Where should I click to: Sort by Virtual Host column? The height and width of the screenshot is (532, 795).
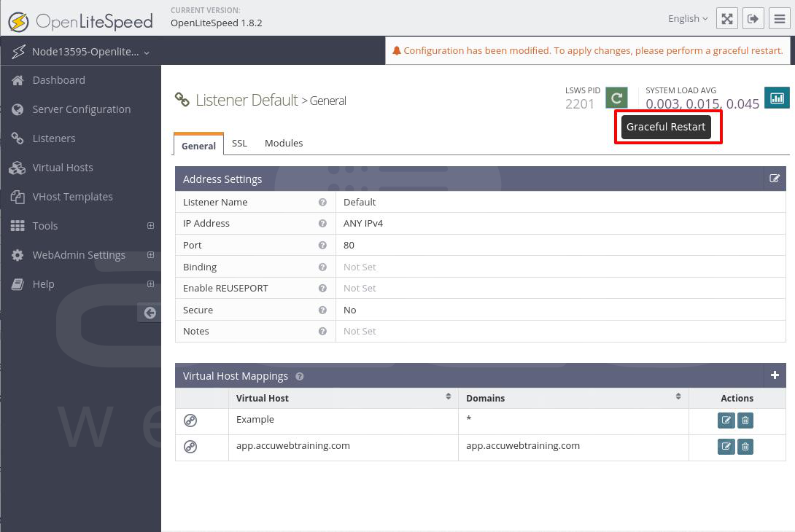(344, 398)
